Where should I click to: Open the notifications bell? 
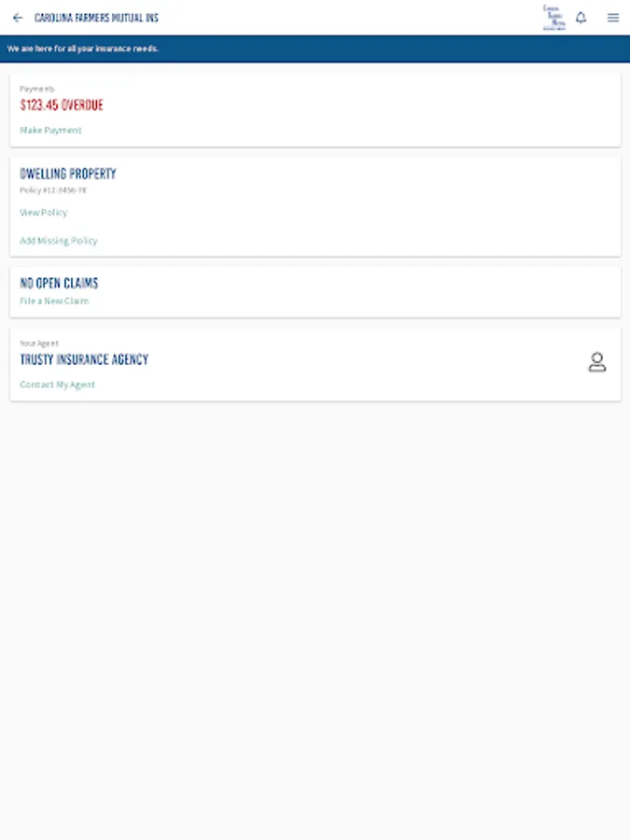[x=581, y=18]
